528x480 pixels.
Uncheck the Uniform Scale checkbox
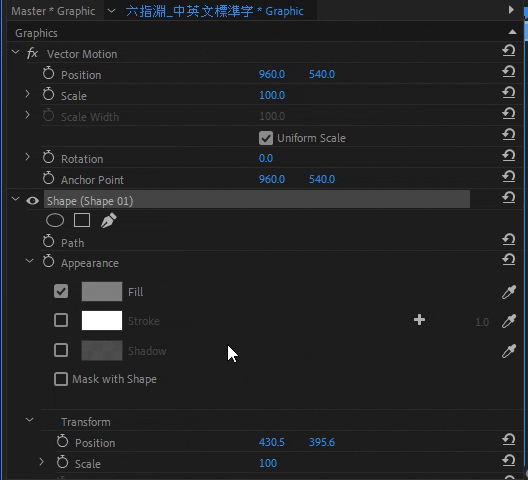[266, 138]
